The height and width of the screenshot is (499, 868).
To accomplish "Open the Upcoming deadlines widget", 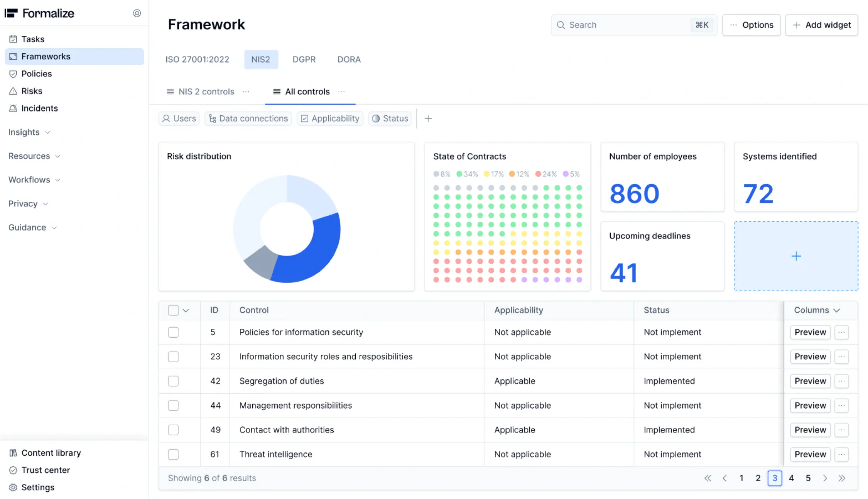I will pos(662,256).
